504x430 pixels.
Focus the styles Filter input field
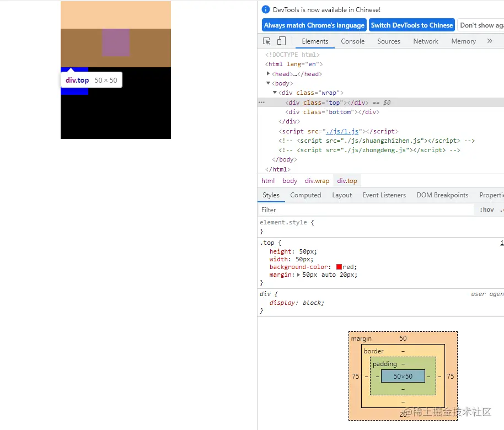click(366, 209)
